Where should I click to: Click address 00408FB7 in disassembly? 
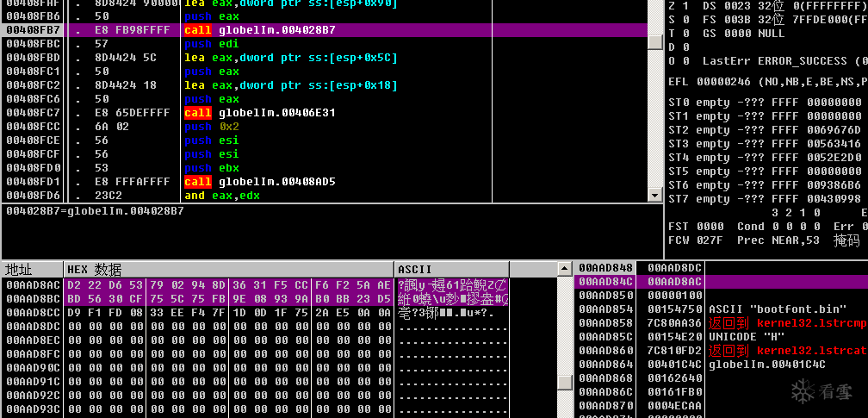pyautogui.click(x=34, y=30)
